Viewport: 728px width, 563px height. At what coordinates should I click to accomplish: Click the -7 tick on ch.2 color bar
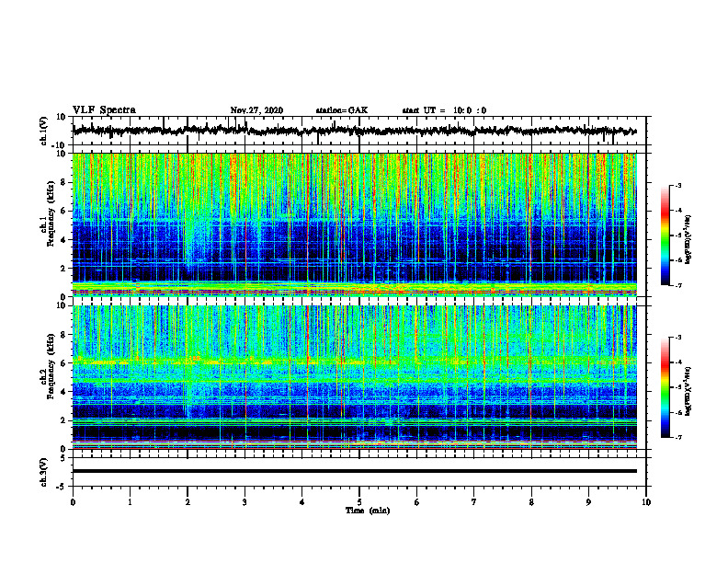677,437
